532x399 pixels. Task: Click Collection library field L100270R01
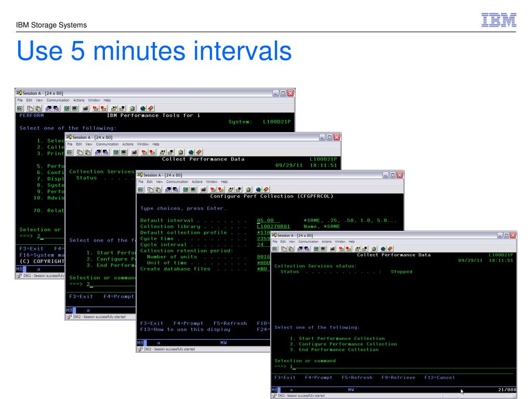tap(273, 227)
